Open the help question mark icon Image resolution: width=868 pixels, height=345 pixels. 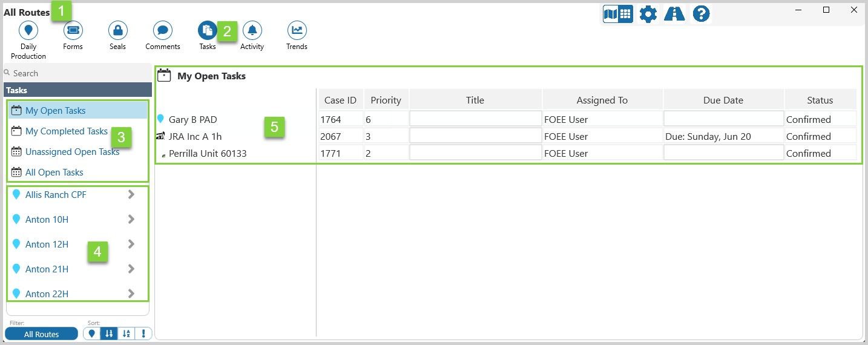(701, 14)
